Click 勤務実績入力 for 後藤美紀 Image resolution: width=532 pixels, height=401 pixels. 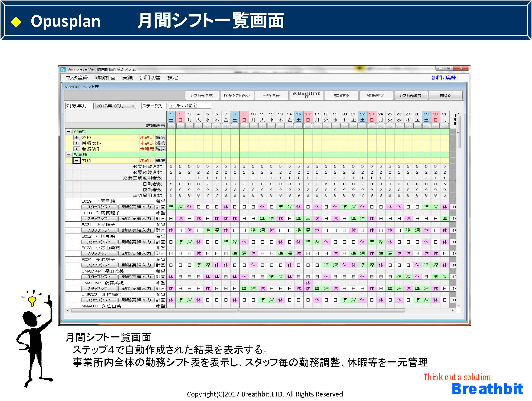[136, 289]
